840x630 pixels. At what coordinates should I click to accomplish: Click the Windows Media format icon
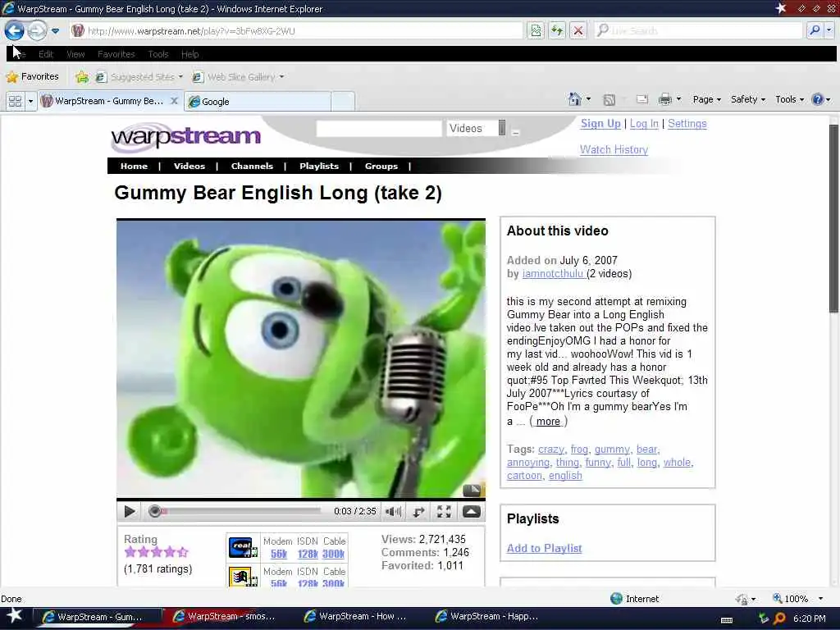pos(242,577)
